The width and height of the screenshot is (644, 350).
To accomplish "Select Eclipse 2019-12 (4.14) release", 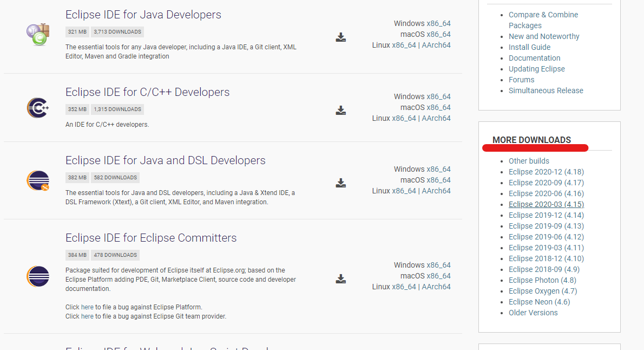I will point(546,215).
